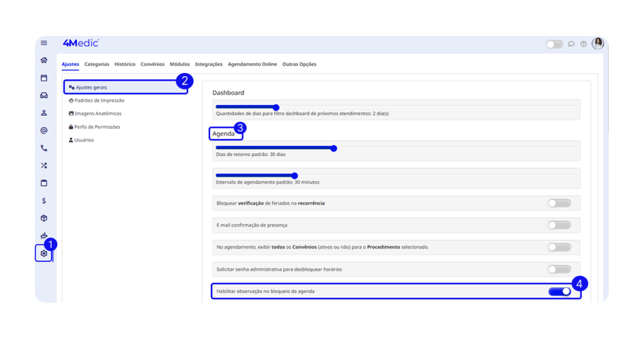The height and width of the screenshot is (338, 644).
Task: Toggle the switch in the top header
Action: pos(554,44)
